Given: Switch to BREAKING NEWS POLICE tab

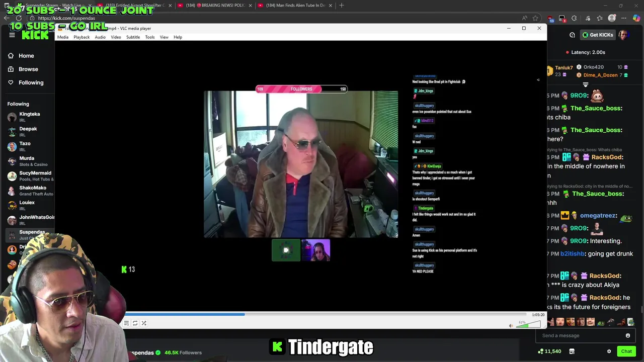Looking at the screenshot, I should [x=214, y=6].
